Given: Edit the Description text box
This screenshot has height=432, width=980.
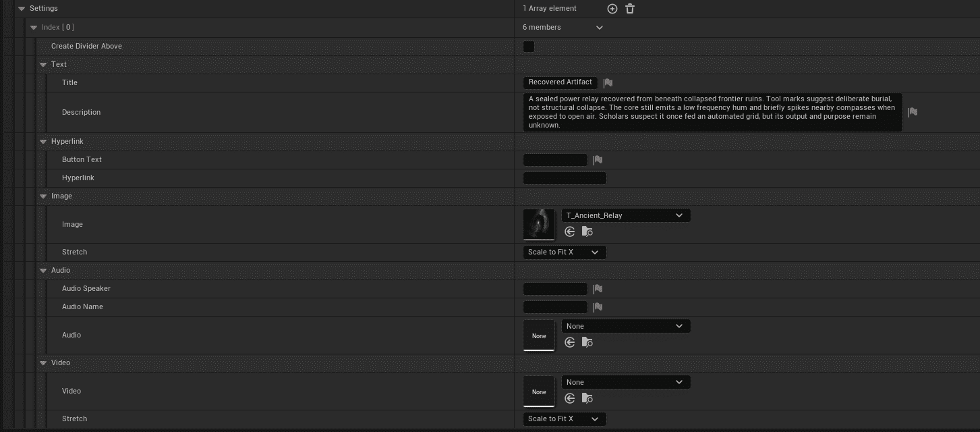Looking at the screenshot, I should coord(713,112).
